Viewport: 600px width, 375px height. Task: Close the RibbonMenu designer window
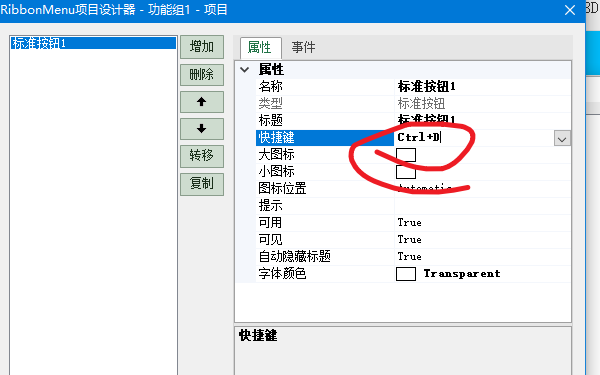[x=570, y=10]
